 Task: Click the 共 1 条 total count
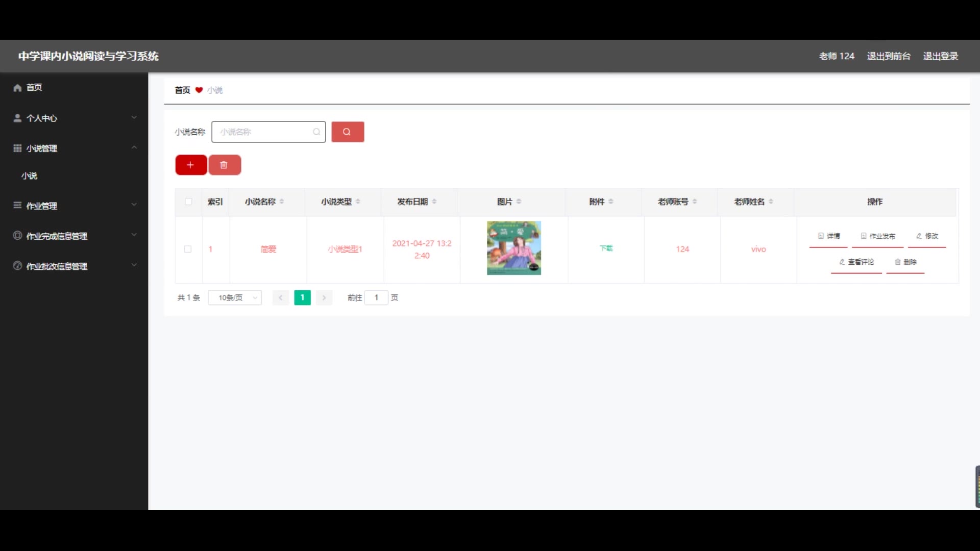coord(189,297)
